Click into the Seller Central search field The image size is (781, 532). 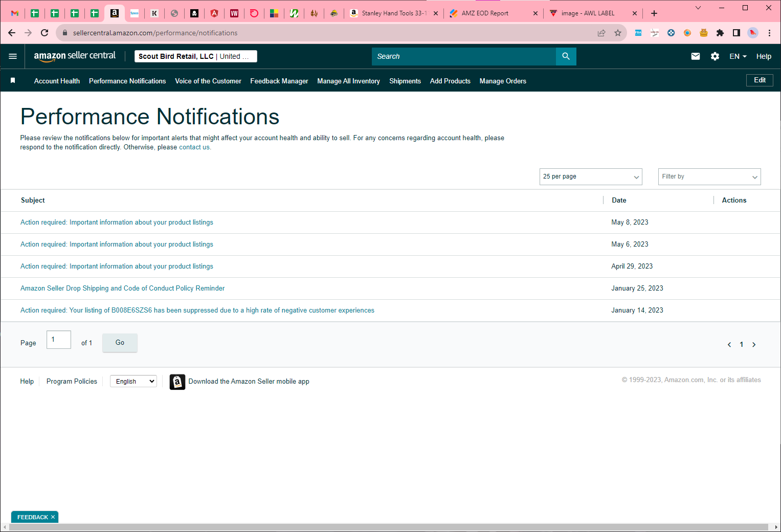(464, 56)
